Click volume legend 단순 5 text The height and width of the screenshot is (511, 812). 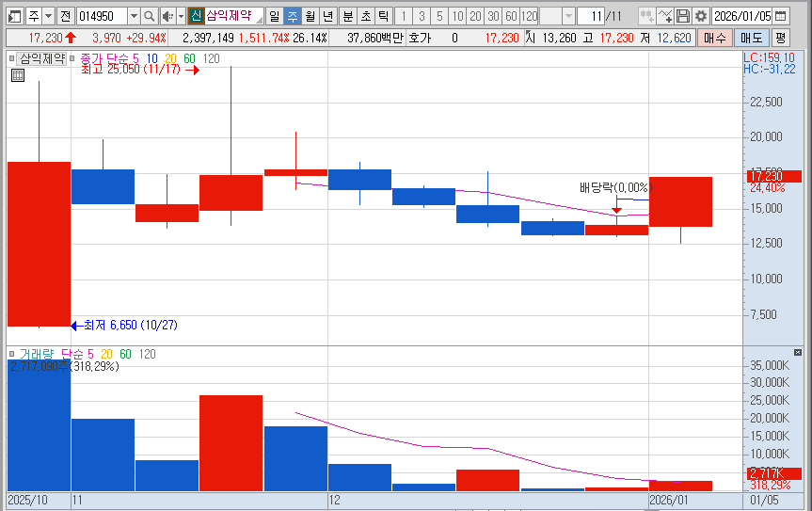coord(77,354)
